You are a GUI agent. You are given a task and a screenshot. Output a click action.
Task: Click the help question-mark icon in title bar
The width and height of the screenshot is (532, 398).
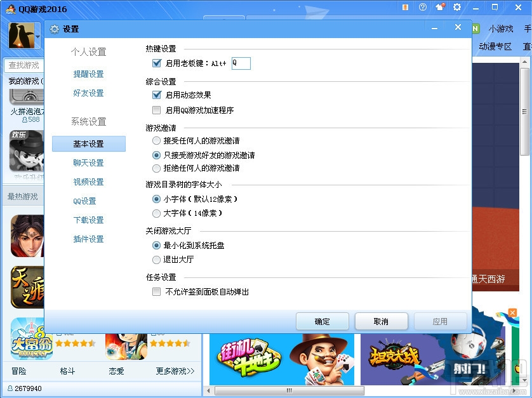point(423,8)
